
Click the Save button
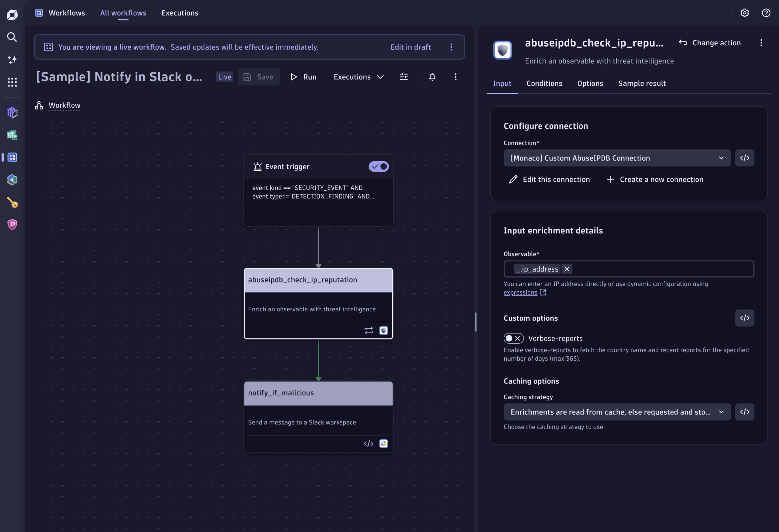[x=258, y=77]
